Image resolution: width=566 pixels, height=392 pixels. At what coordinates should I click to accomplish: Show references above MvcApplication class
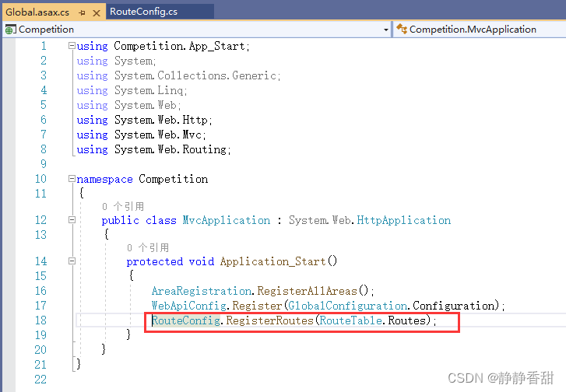pyautogui.click(x=123, y=206)
